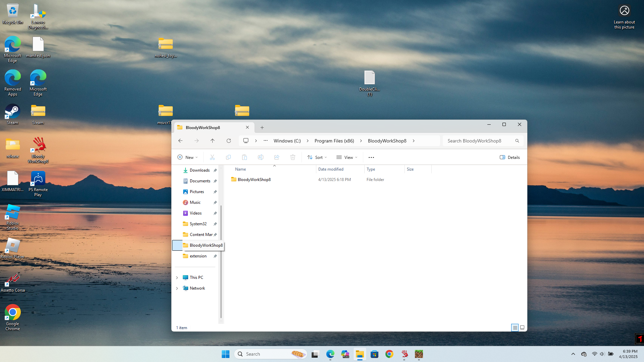Image resolution: width=644 pixels, height=362 pixels.
Task: Toggle the Details pane button
Action: [510, 157]
